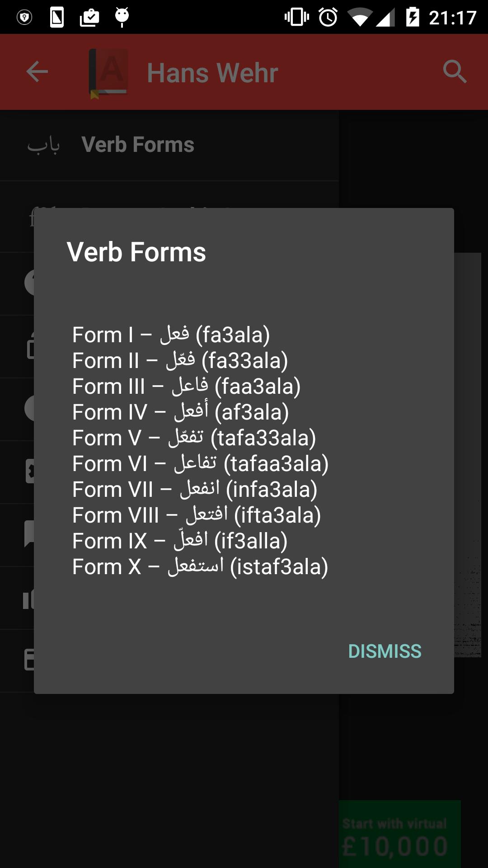488x868 pixels.
Task: Open search with the magnifier icon
Action: [454, 71]
